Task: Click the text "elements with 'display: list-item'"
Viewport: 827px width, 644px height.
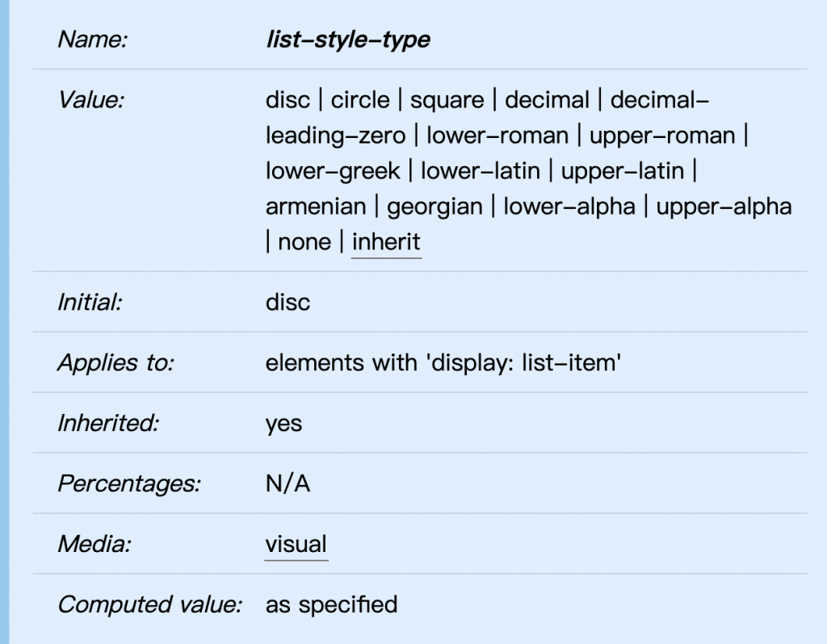Action: (443, 363)
